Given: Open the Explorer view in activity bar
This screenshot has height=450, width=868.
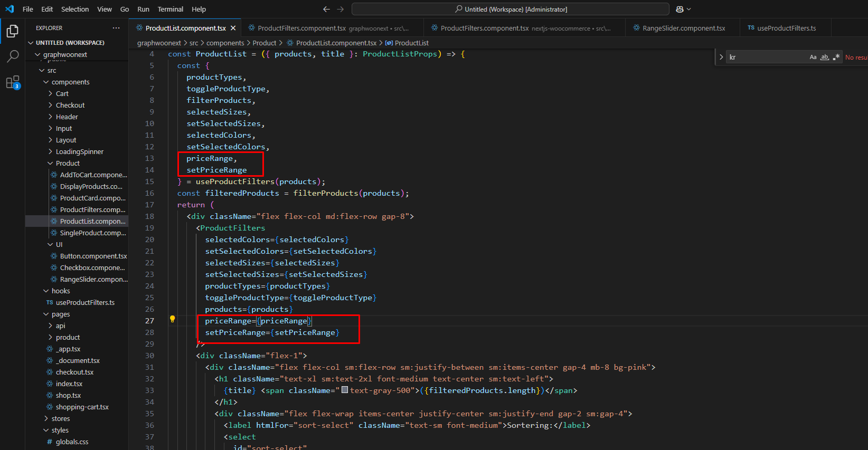Looking at the screenshot, I should click(12, 32).
